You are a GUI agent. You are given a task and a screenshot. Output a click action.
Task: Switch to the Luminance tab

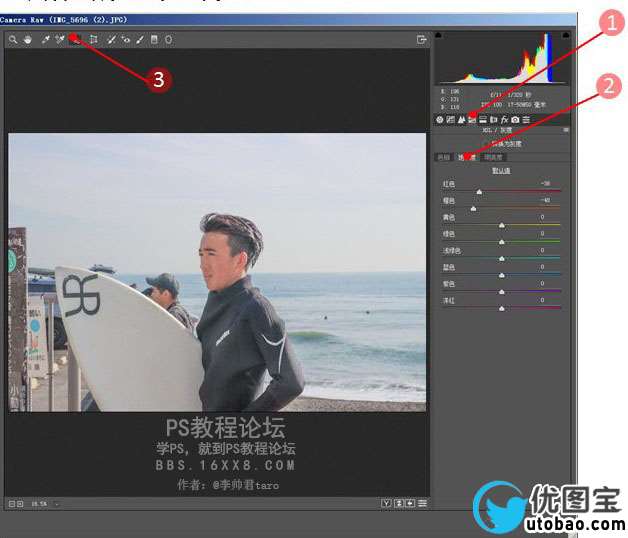point(493,157)
